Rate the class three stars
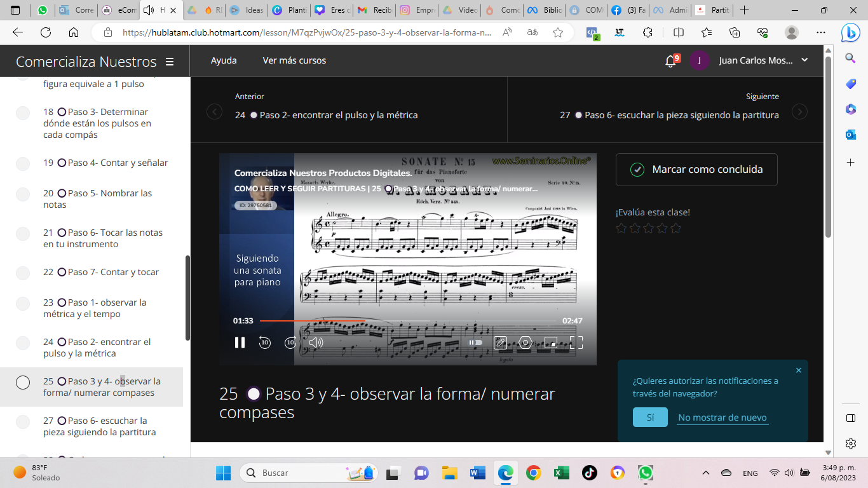Viewport: 868px width, 488px height. click(648, 228)
